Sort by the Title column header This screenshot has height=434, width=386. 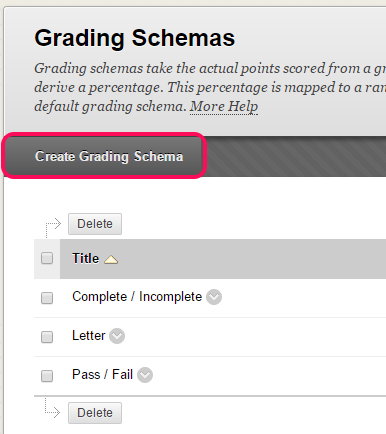click(x=86, y=258)
